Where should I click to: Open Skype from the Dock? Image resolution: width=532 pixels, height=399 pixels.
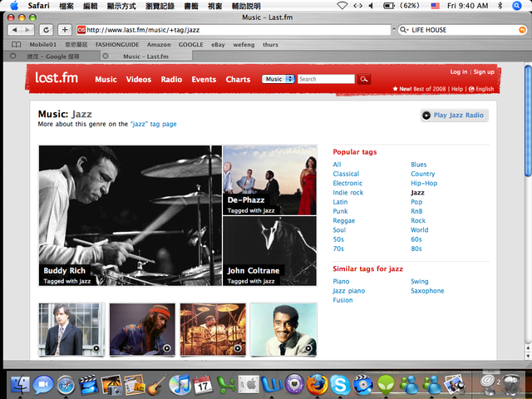click(x=340, y=385)
